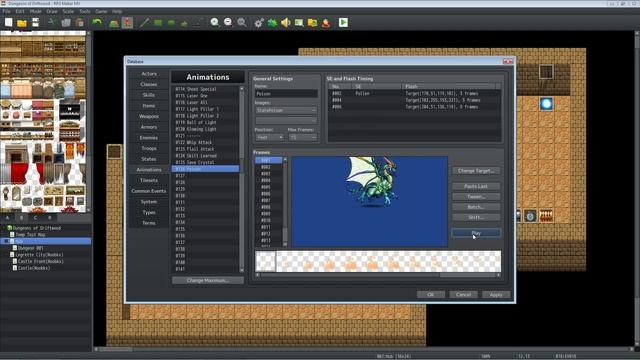Click the Change Maximum button

tap(208, 281)
